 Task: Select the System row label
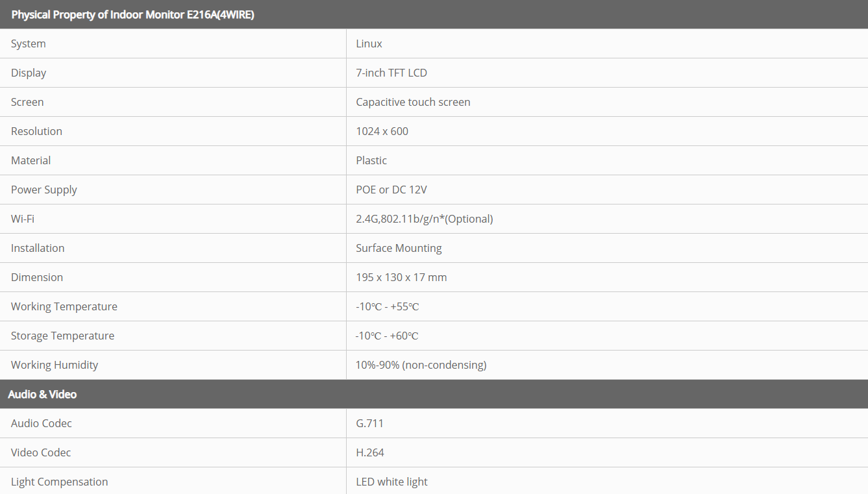pyautogui.click(x=29, y=43)
